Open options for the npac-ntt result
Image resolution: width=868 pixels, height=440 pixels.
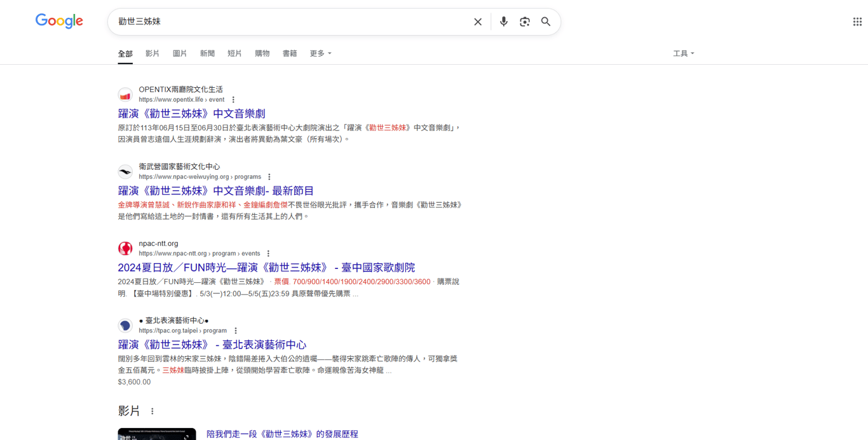point(268,254)
